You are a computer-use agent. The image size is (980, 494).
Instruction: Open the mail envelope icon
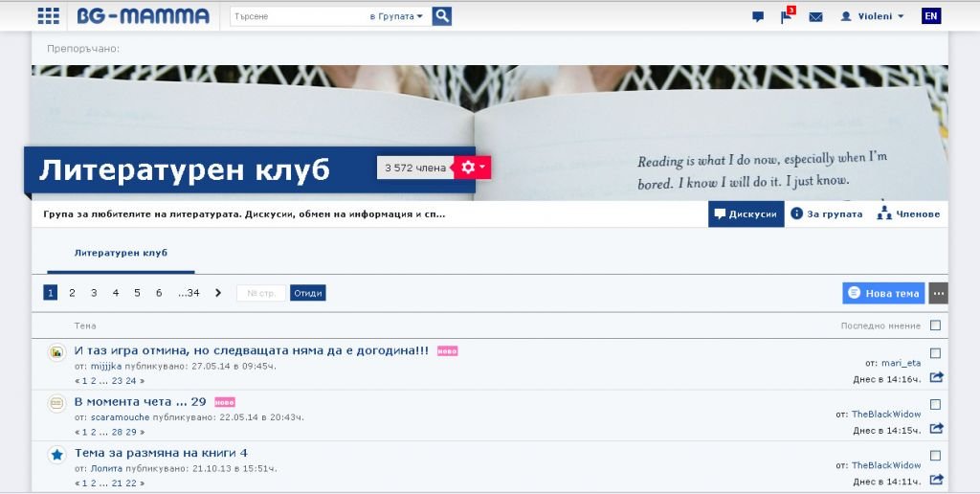pos(815,16)
